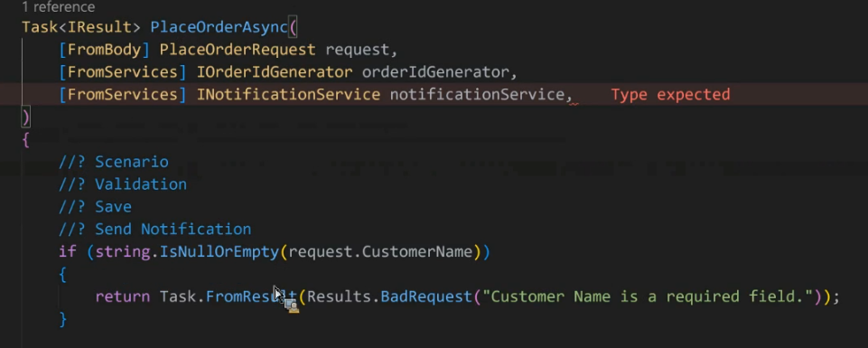Click the PlaceOrderAsync method name
The height and width of the screenshot is (348, 868).
[219, 27]
